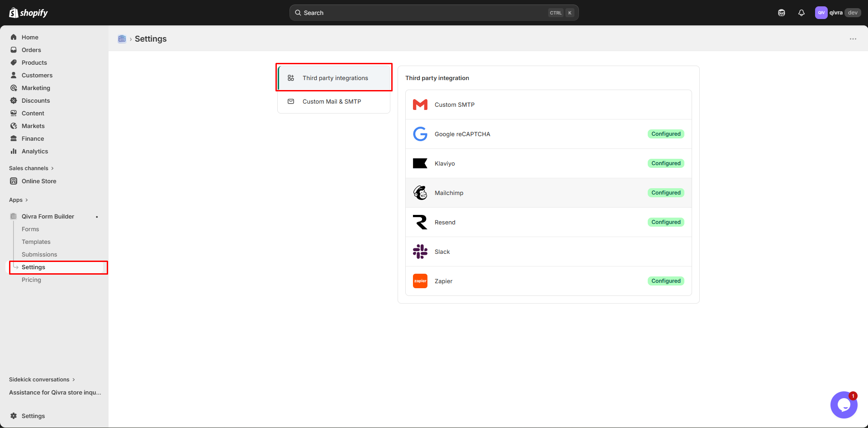This screenshot has height=428, width=868.
Task: Open Slack integration row
Action: tap(549, 252)
